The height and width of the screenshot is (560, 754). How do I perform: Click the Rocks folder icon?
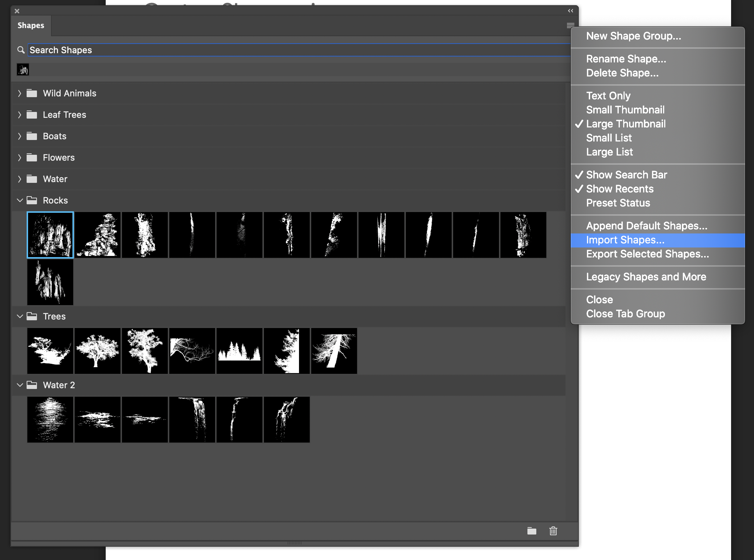pos(32,200)
